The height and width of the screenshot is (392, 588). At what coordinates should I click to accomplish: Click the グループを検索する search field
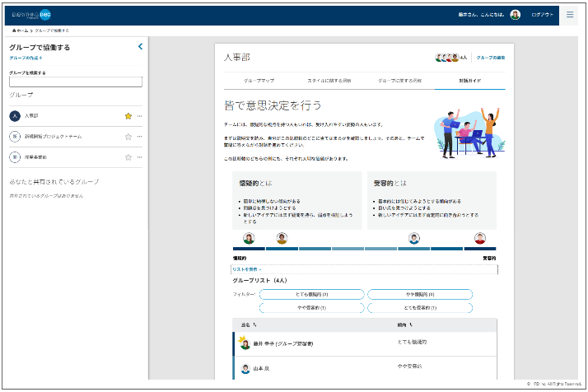[x=75, y=82]
